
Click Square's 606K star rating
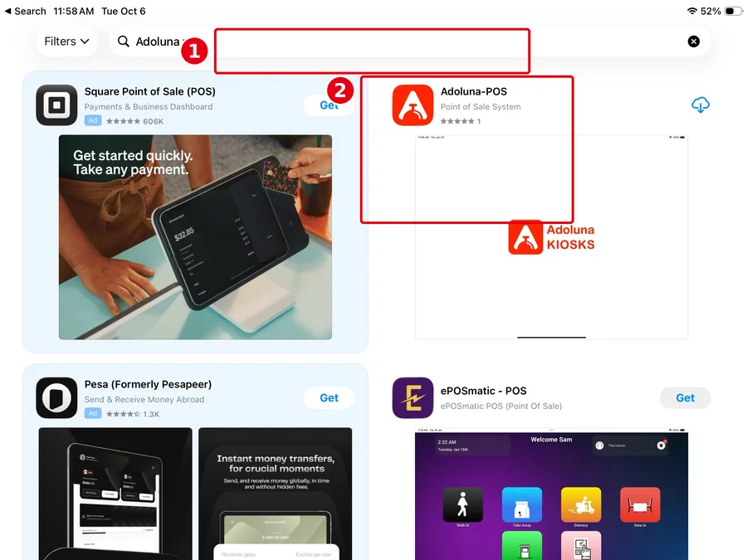tap(134, 121)
